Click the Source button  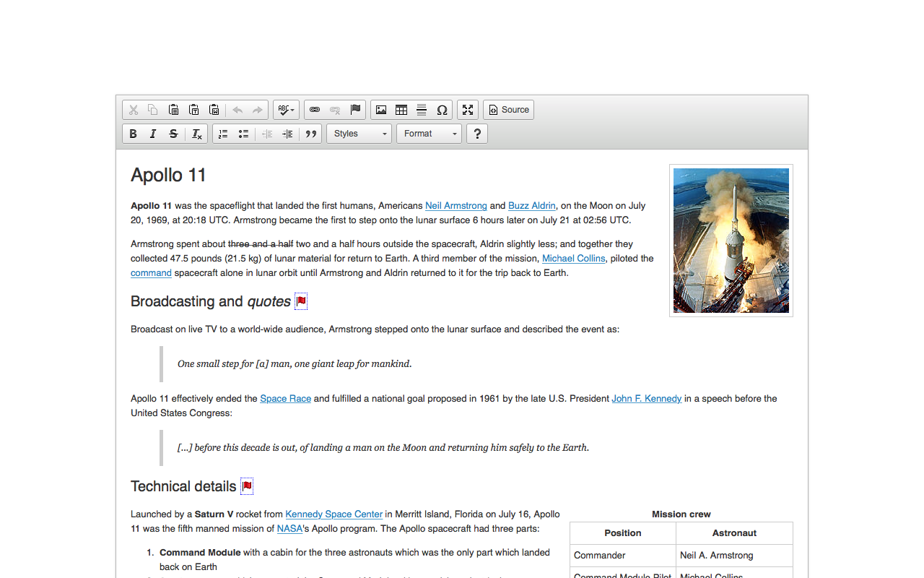pyautogui.click(x=508, y=110)
